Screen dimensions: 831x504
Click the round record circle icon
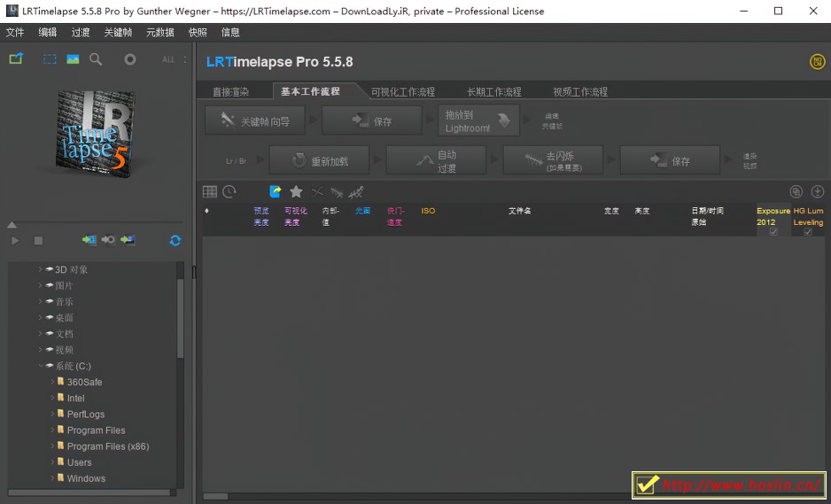point(130,59)
